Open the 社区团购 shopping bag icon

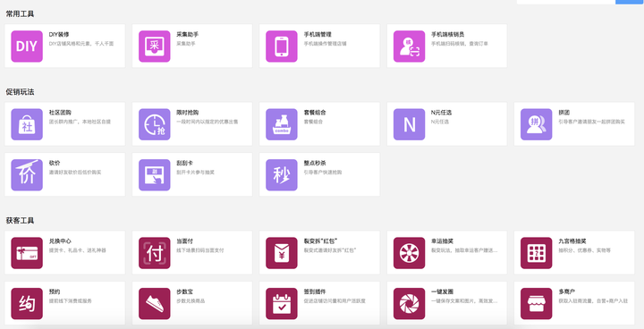(27, 124)
